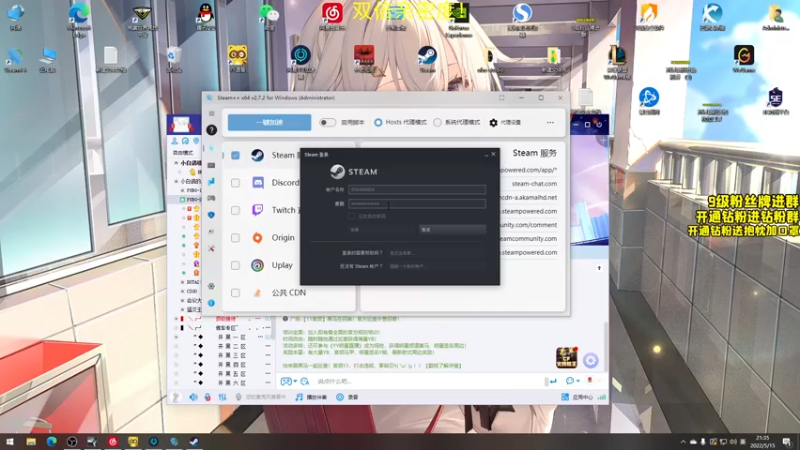Open the sidebar blue shield tab

pyautogui.click(x=211, y=215)
